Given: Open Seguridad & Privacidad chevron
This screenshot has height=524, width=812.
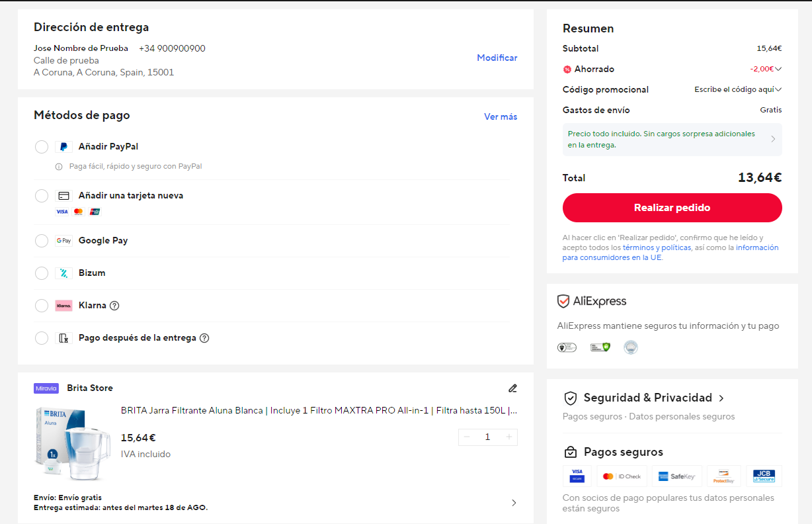Looking at the screenshot, I should [721, 398].
